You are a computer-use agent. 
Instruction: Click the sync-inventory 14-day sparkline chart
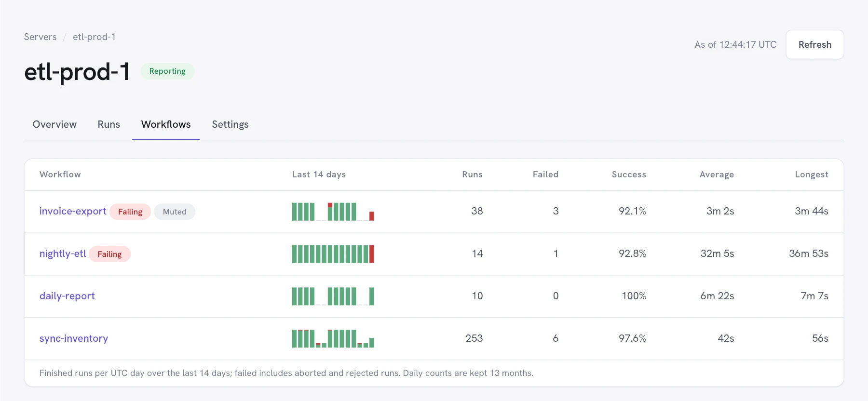coord(333,338)
